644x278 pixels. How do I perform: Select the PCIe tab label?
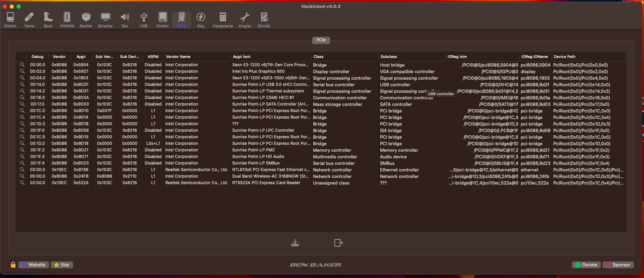tap(321, 40)
